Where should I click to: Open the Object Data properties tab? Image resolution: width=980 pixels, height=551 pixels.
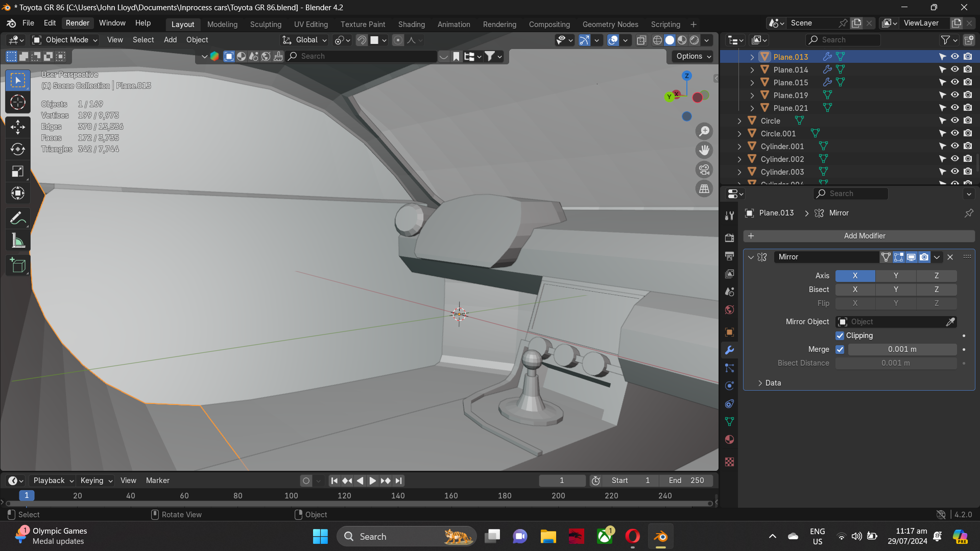tap(729, 422)
